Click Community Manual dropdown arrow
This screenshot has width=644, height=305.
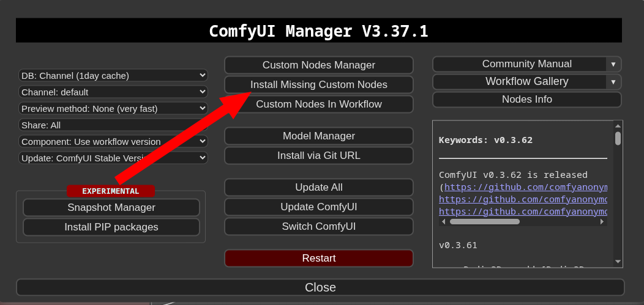[613, 64]
